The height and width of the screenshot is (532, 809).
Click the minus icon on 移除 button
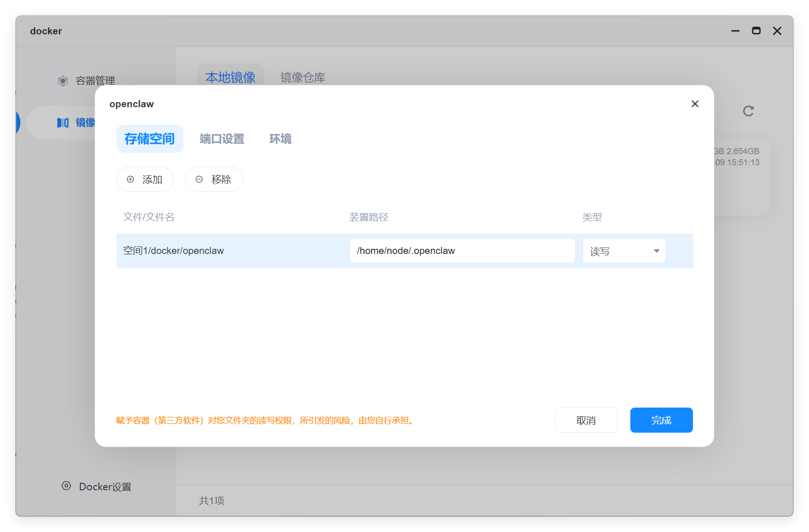tap(199, 179)
